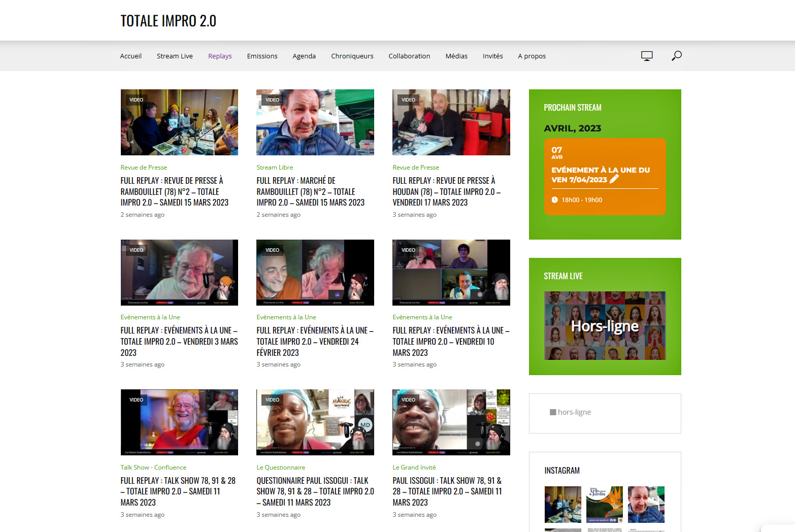Open the Marché de Rambouillet replay thumbnail

(315, 122)
